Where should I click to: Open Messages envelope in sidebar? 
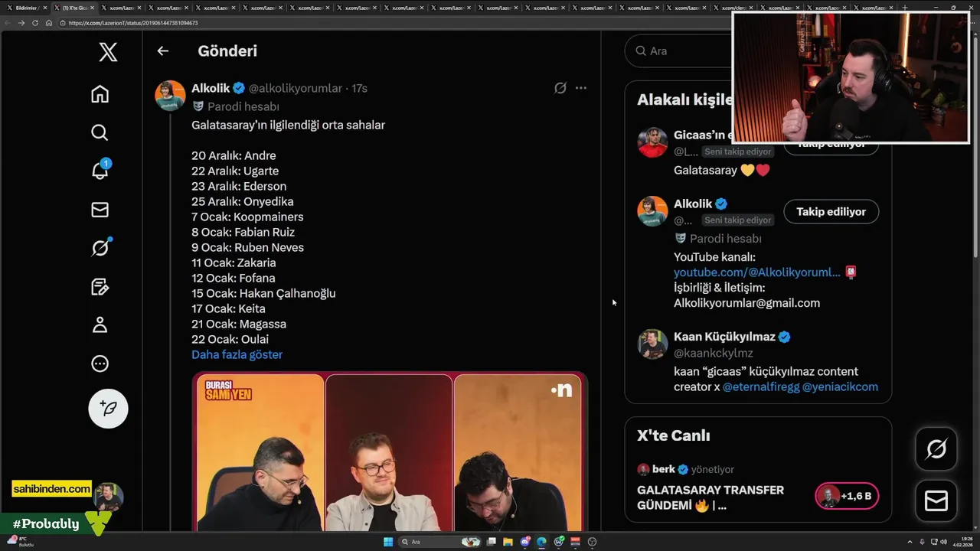[100, 210]
